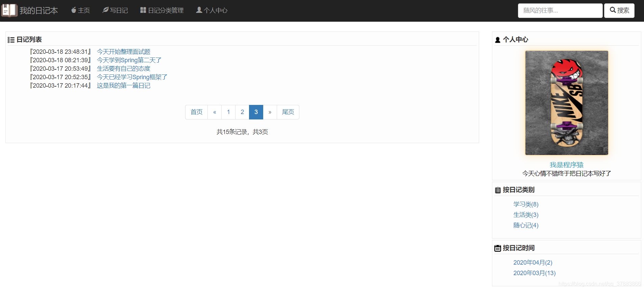Open diary 今天已经学习Spring框架了
644x290 pixels.
pos(132,77)
